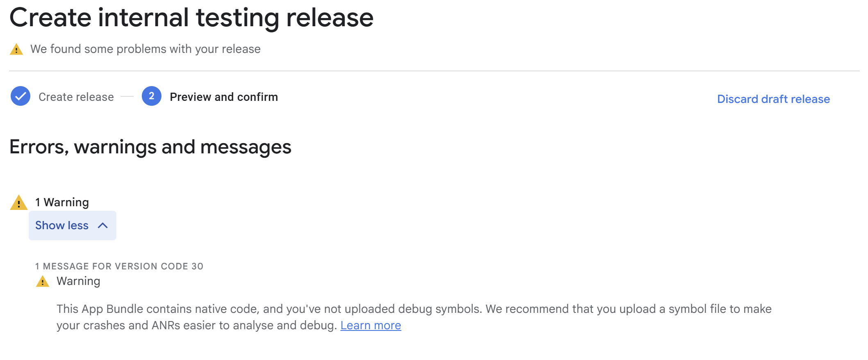This screenshot has height=360, width=868.
Task: Click the upward chevron inside the Show less button
Action: point(103,225)
